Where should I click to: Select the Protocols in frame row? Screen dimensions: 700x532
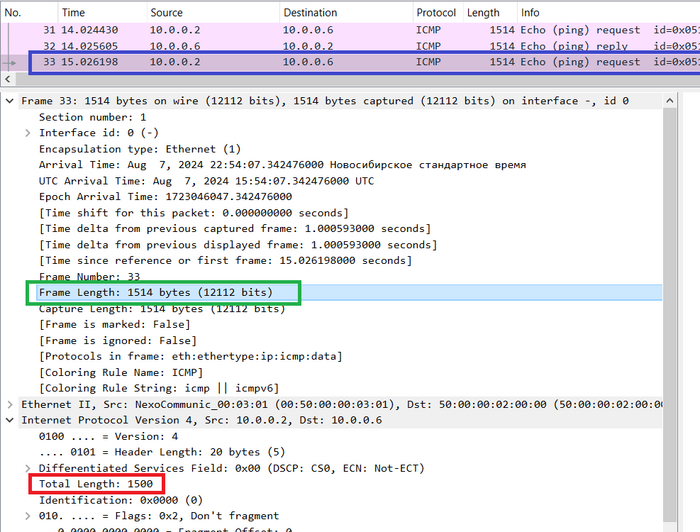click(190, 357)
